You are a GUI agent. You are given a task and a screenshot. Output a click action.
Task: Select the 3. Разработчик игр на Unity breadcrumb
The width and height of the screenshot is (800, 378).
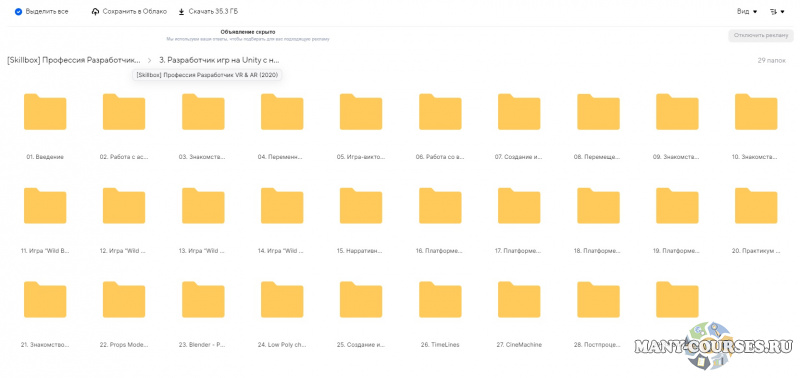tap(219, 60)
